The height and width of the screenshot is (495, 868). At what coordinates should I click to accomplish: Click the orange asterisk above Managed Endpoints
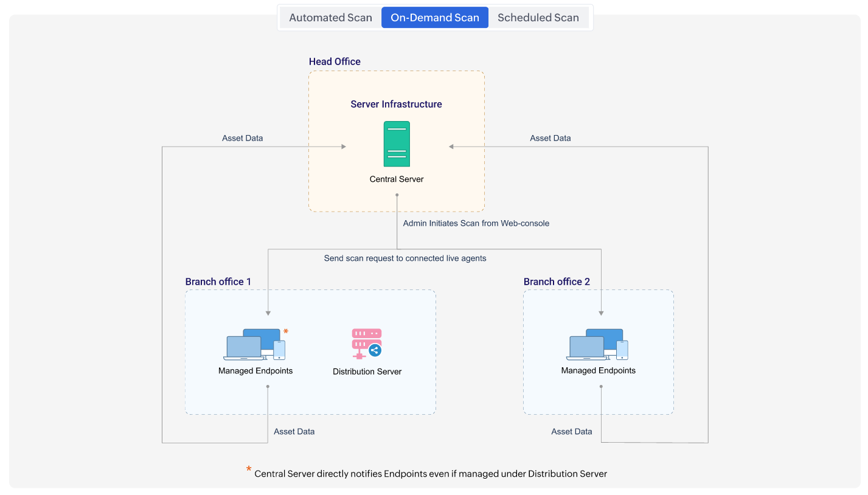pyautogui.click(x=285, y=331)
